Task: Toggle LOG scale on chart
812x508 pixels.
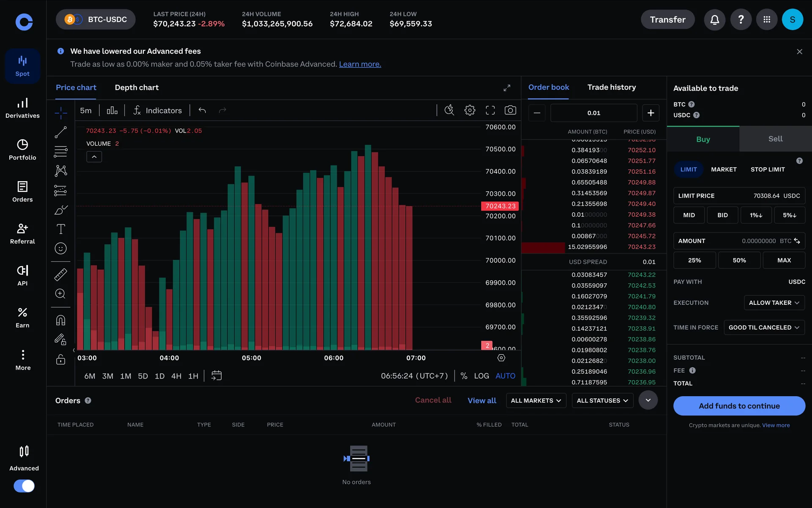Action: point(481,376)
